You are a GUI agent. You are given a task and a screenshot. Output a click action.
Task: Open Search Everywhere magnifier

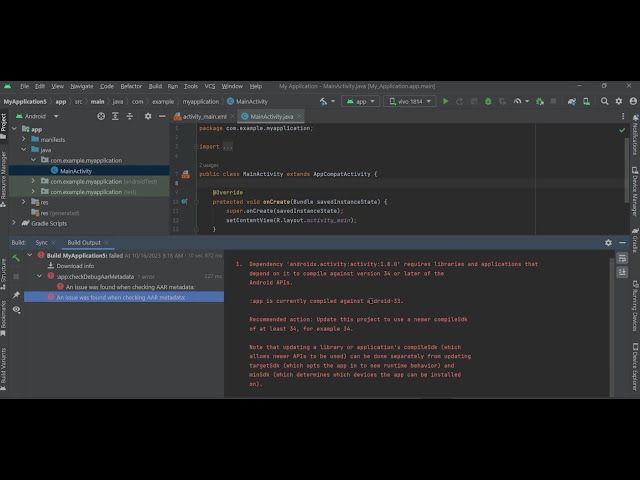pyautogui.click(x=604, y=101)
